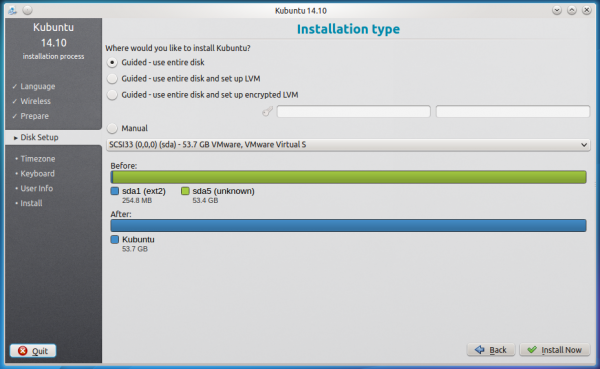Screen dimensions: 600x369
Task: Click the blue Kubuntu legend swatch
Action: [x=114, y=239]
